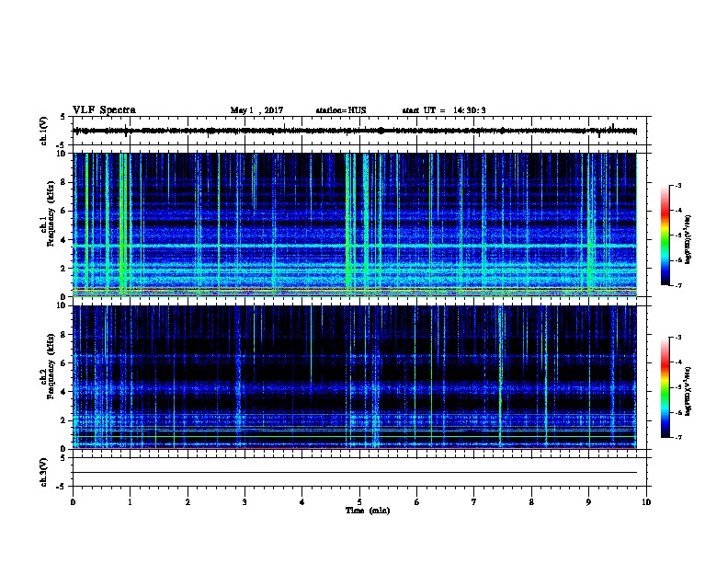Click the date label "May 1 , 2017"
Screen dimensions: 728x563
pyautogui.click(x=256, y=110)
